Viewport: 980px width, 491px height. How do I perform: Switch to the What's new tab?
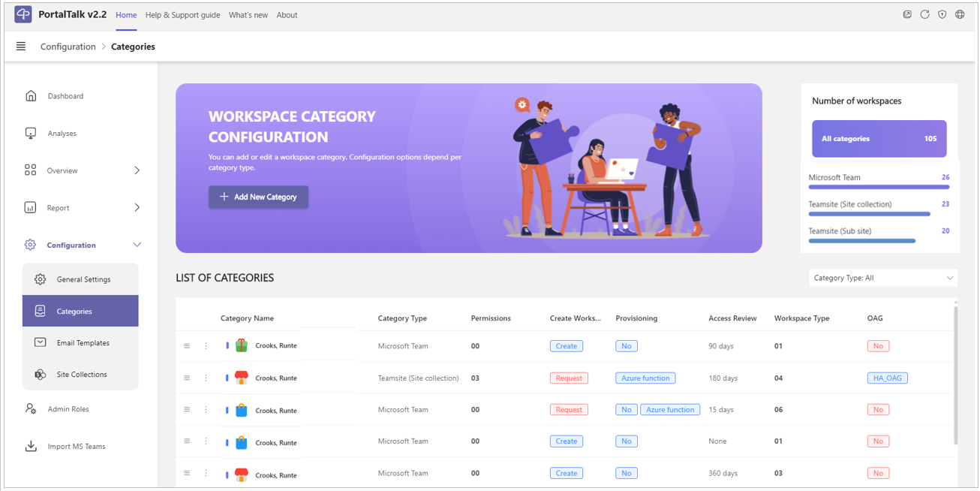pyautogui.click(x=248, y=15)
